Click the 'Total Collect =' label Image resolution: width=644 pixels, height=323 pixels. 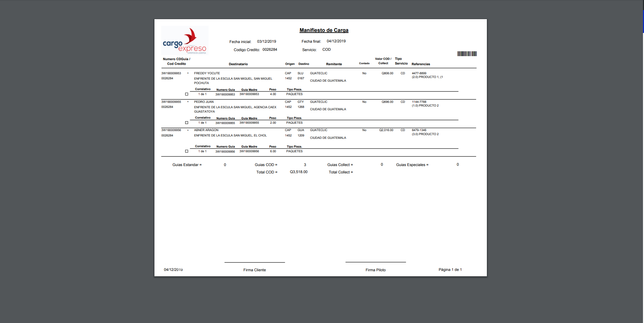[x=341, y=172]
